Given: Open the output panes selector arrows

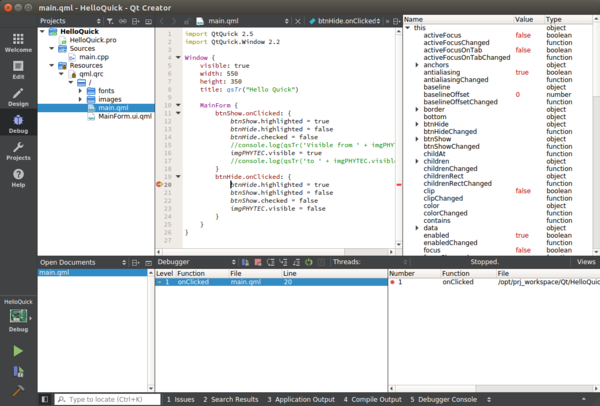Looking at the screenshot, I should (489, 399).
